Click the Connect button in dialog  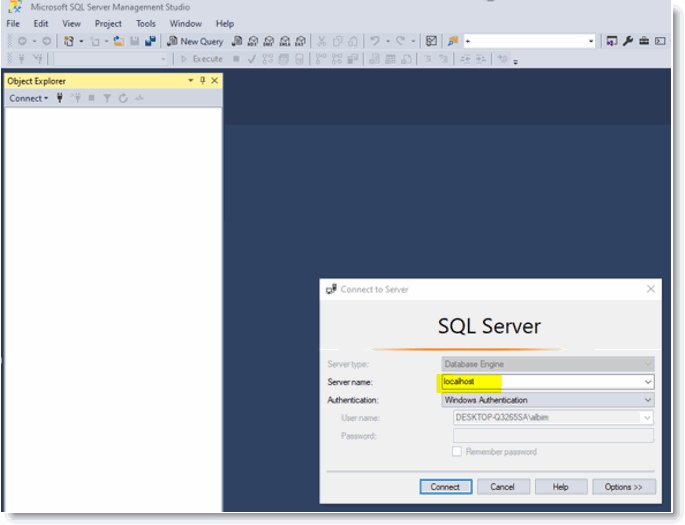[x=446, y=487]
